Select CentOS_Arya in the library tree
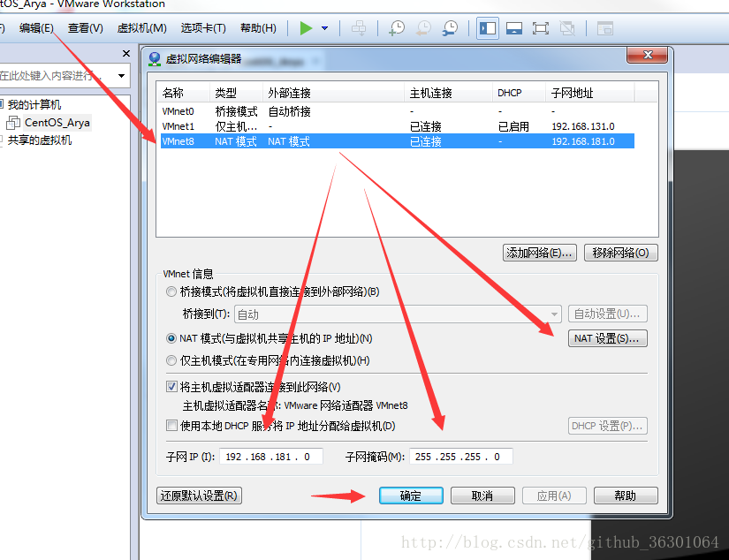729x560 pixels. coord(57,123)
